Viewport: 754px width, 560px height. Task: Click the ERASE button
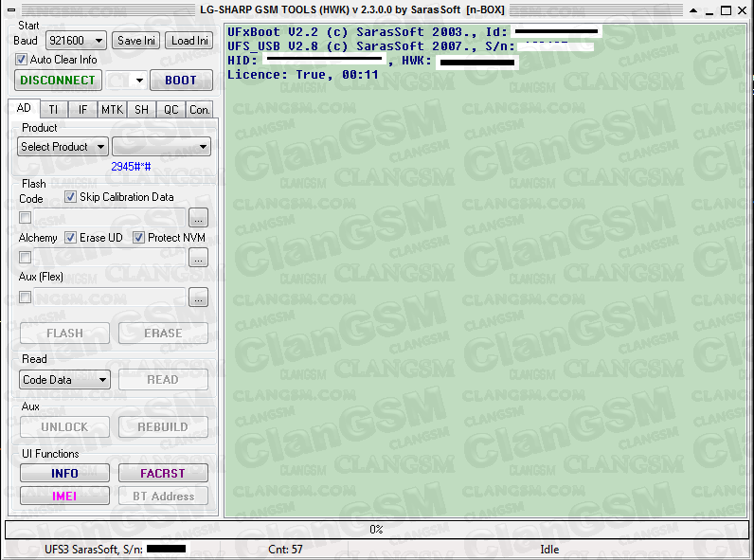point(163,333)
